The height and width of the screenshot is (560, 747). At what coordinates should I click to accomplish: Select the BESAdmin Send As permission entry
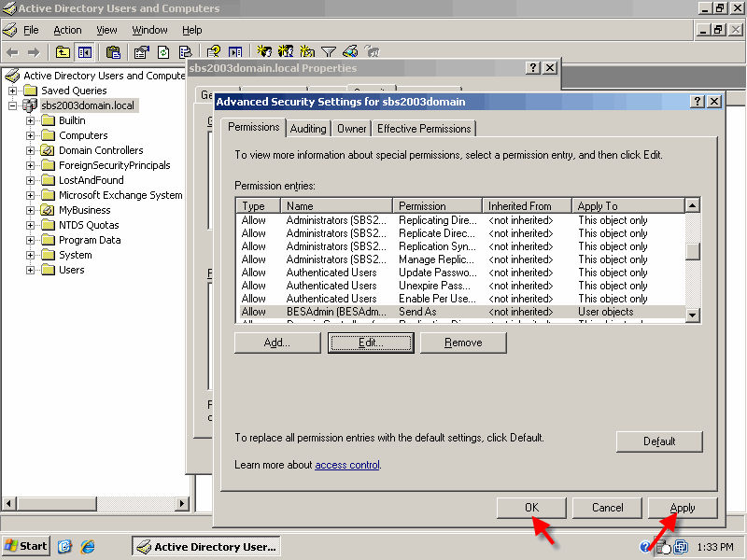(x=460, y=312)
